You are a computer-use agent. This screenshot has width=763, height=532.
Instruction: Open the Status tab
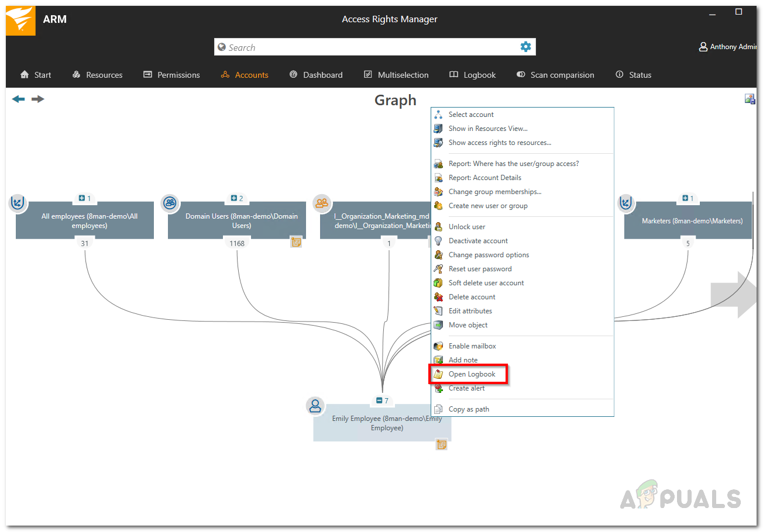point(633,75)
